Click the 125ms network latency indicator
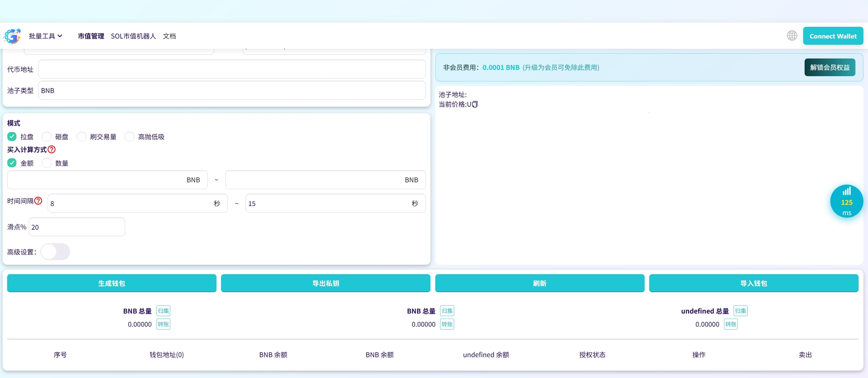This screenshot has height=378, width=868. point(847,201)
